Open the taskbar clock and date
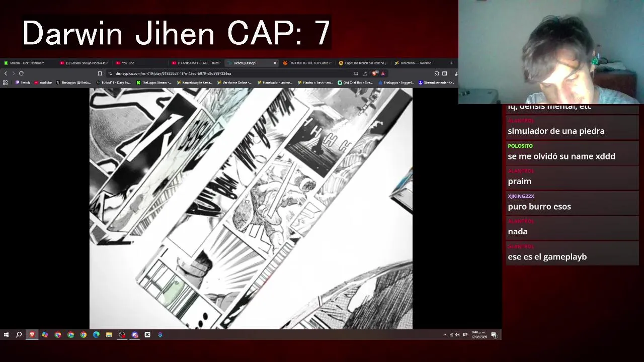 pyautogui.click(x=479, y=335)
